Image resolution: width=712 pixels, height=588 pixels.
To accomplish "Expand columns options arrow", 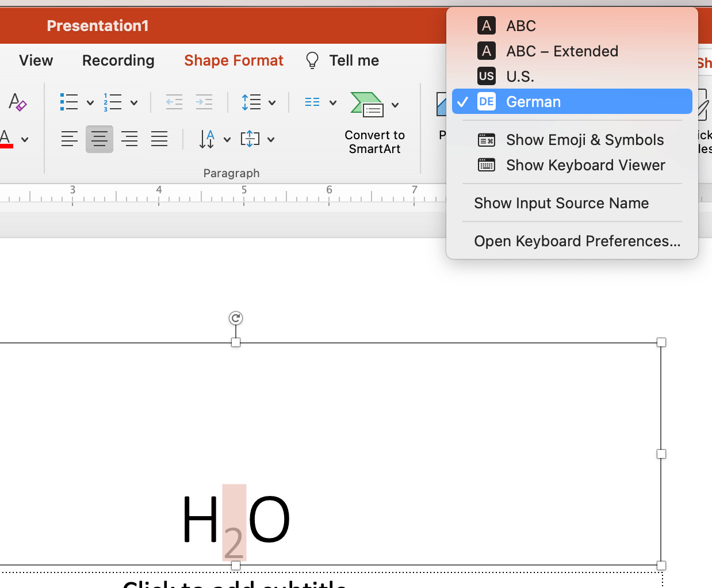I will click(x=333, y=103).
